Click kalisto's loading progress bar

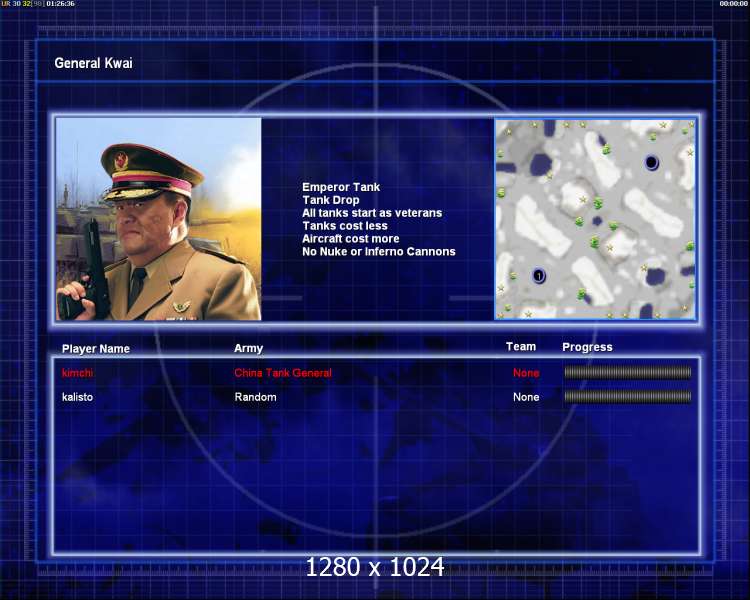point(628,396)
